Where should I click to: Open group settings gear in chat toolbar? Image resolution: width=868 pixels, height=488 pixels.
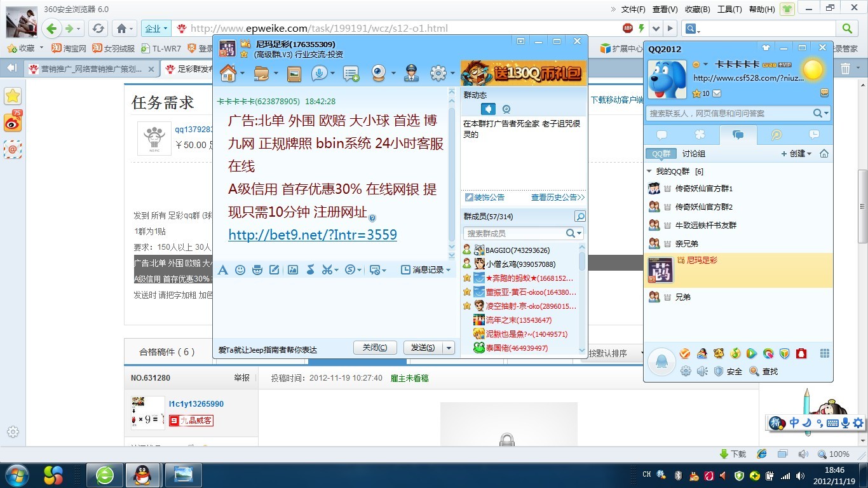438,74
